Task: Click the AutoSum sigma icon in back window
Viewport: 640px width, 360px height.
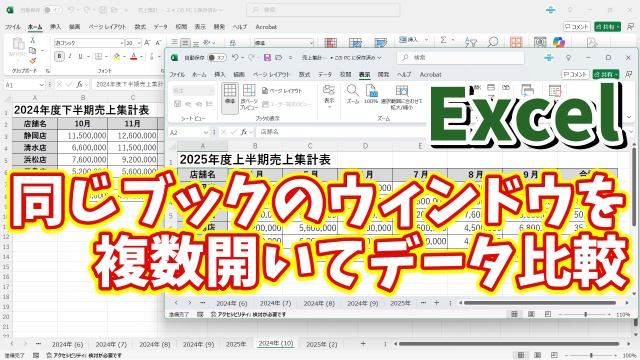Action: 443,40
